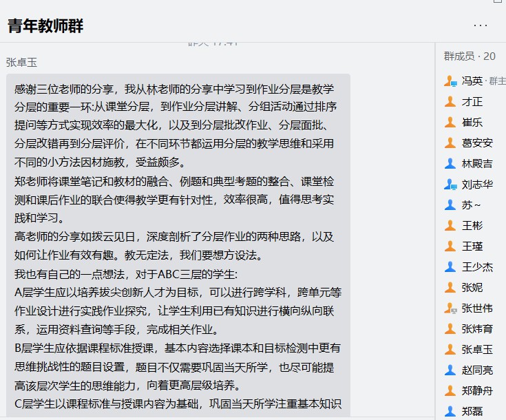Click 冯英's avatar icon in member list

[x=450, y=81]
